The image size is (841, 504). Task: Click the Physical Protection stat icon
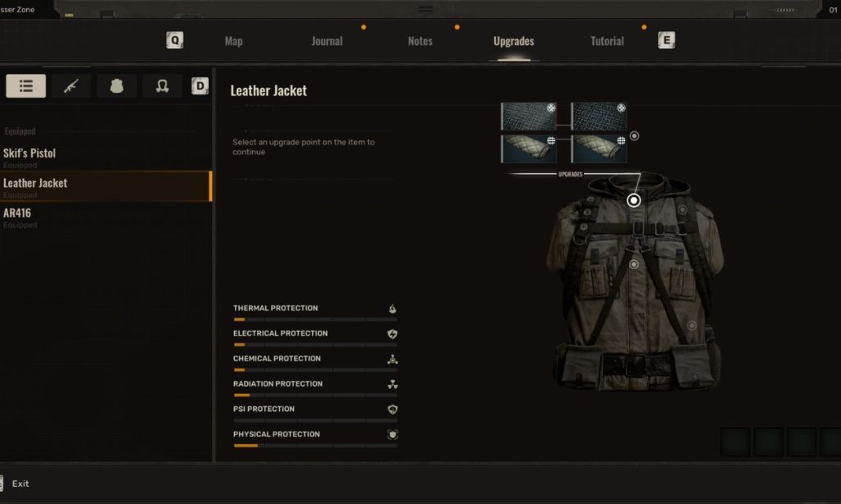coord(393,433)
